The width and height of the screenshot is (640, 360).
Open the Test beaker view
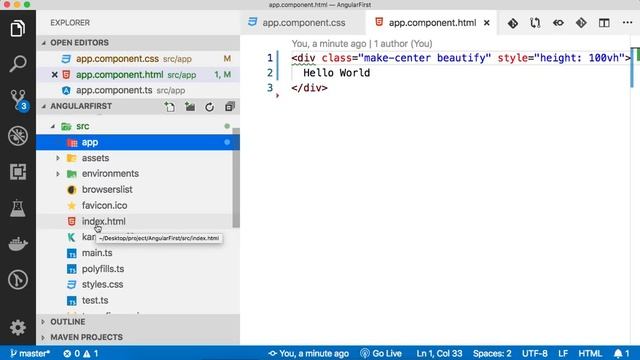[x=18, y=208]
